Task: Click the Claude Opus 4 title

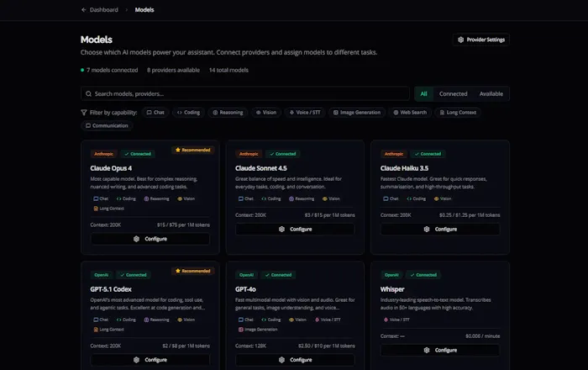Action: coord(111,168)
